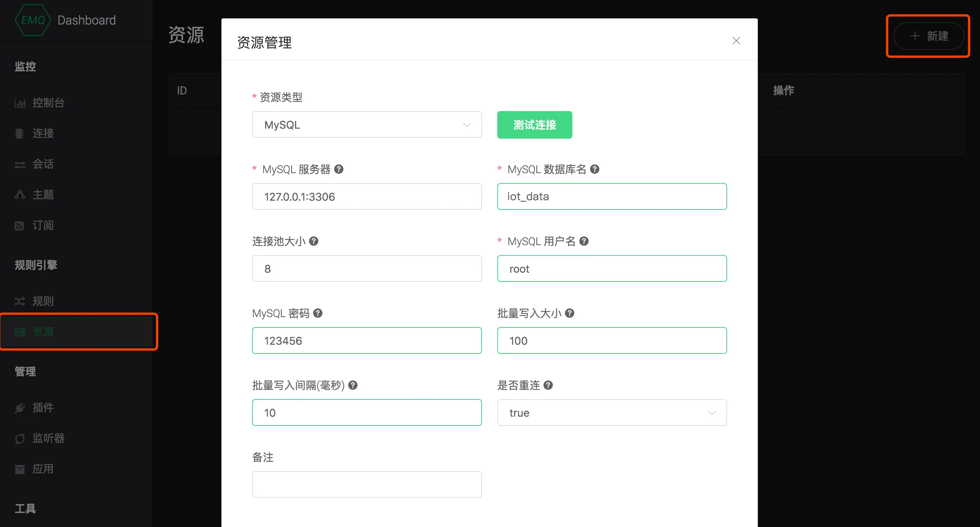
Task: Click the 连接池大小 input field
Action: pyautogui.click(x=367, y=268)
